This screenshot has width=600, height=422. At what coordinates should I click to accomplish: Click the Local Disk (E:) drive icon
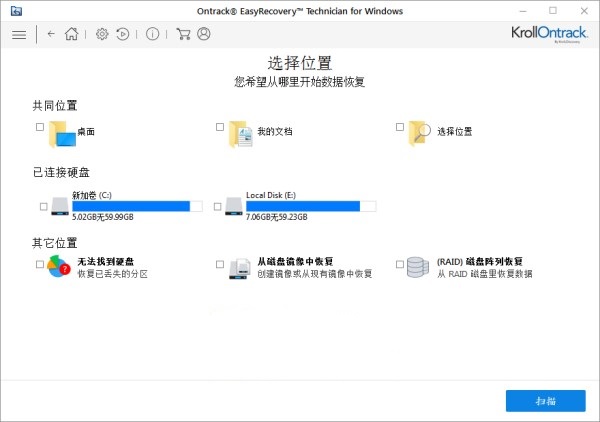coord(234,206)
